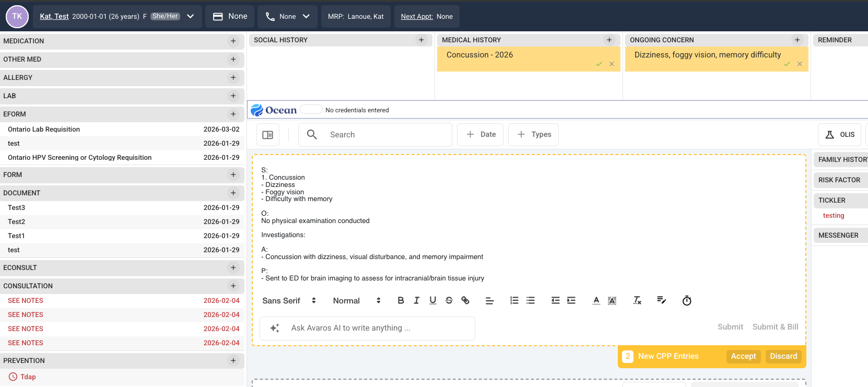Focus the Ask Avaros AI input
Image resolution: width=868 pixels, height=387 pixels.
[x=367, y=328]
